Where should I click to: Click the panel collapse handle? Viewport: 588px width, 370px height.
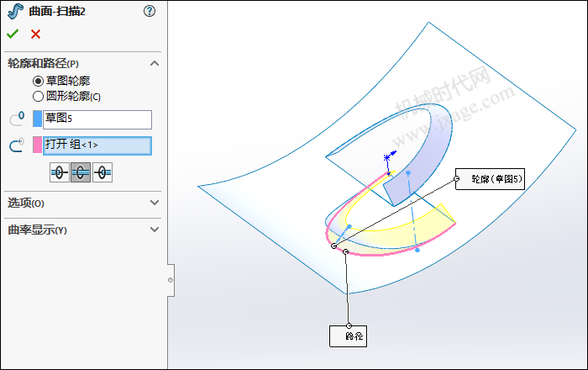coord(171,280)
